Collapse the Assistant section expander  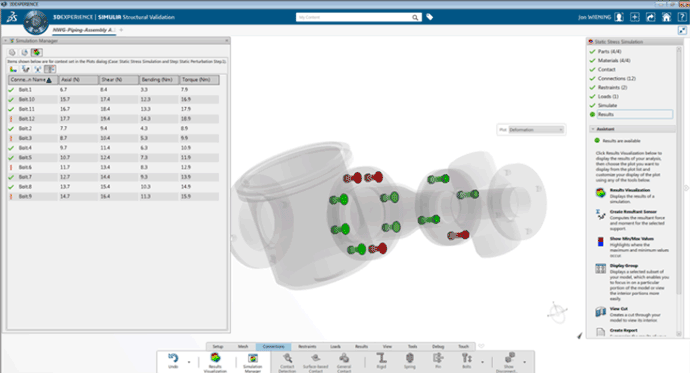(593, 129)
